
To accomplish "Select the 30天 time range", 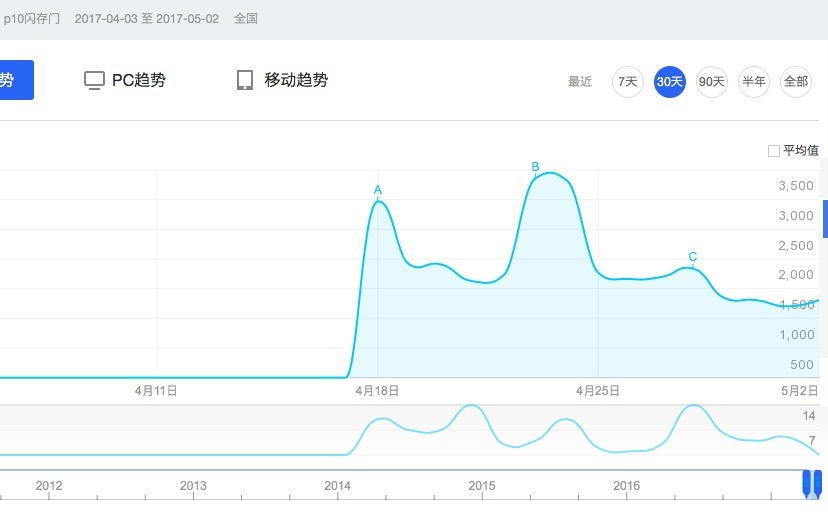I will coord(670,82).
